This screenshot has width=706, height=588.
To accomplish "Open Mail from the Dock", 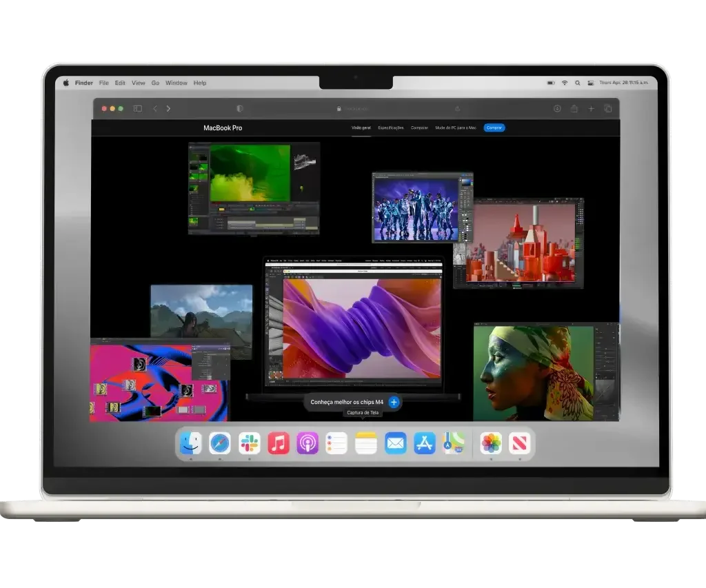I will pyautogui.click(x=396, y=443).
